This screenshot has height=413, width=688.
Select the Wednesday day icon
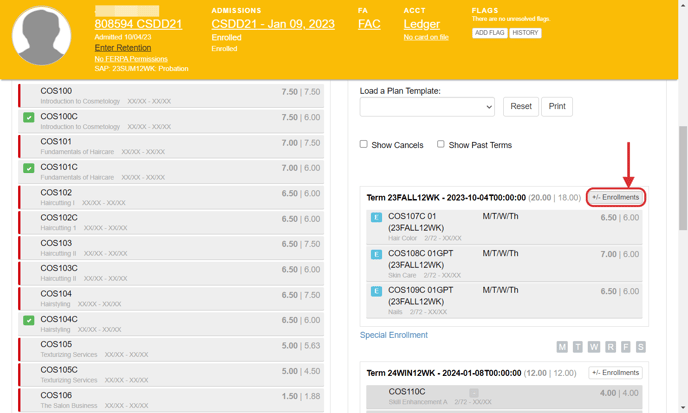594,347
